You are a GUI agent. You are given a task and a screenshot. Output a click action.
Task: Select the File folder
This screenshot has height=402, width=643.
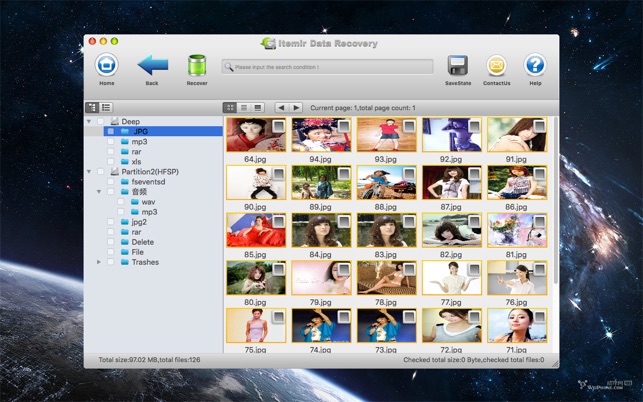click(137, 252)
